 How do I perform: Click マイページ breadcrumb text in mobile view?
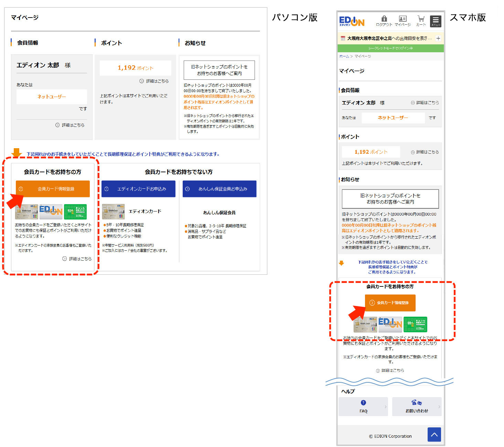point(363,56)
